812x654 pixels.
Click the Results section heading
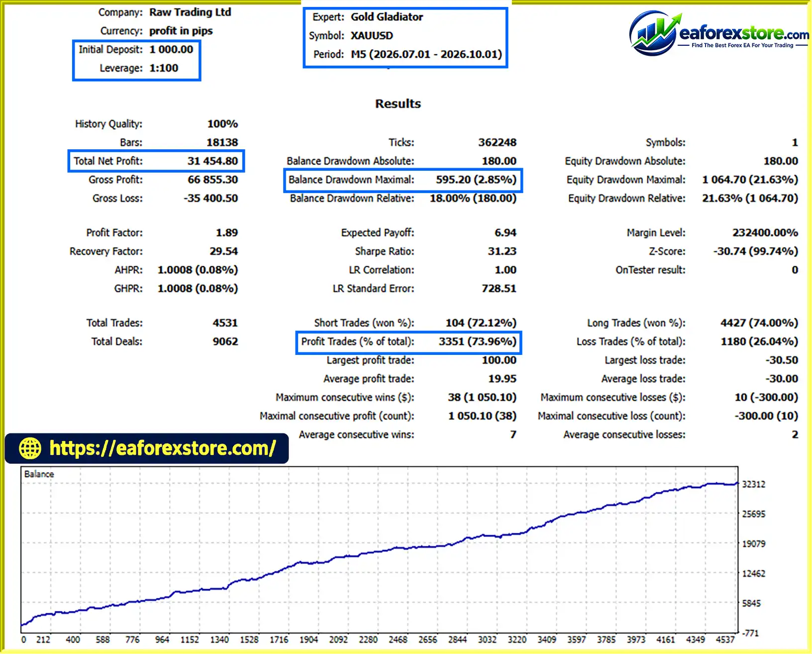point(398,104)
